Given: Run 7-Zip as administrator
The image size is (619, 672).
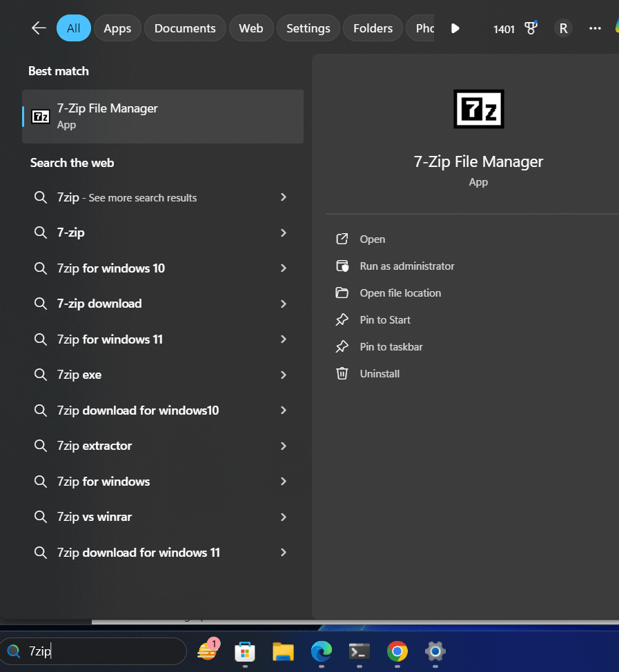Looking at the screenshot, I should 406,266.
